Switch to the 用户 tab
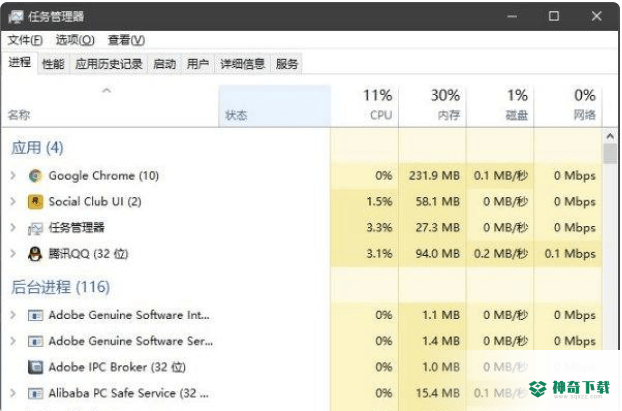Screen dimensions: 622x411 pyautogui.click(x=198, y=64)
